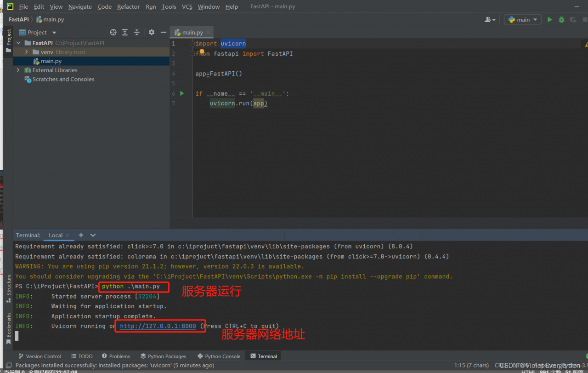
Task: Open the http://127.0.0.1:8000 link in terminal
Action: 158,326
